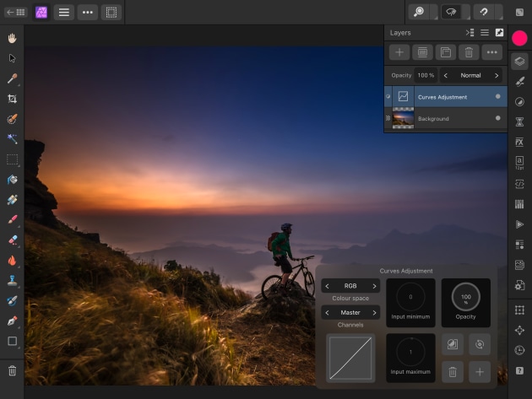Reset the Curves Adjustment settings
532x399 pixels.
click(480, 344)
